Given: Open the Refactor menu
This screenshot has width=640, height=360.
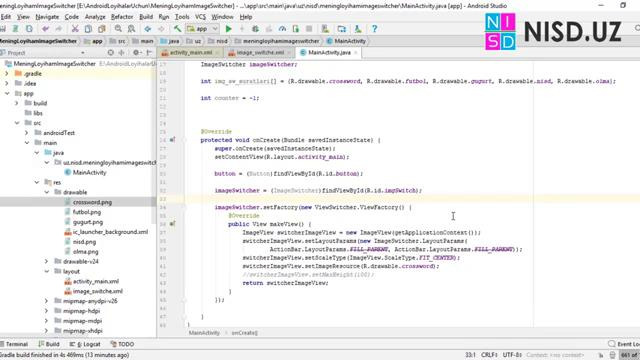Looking at the screenshot, I should pos(122,17).
